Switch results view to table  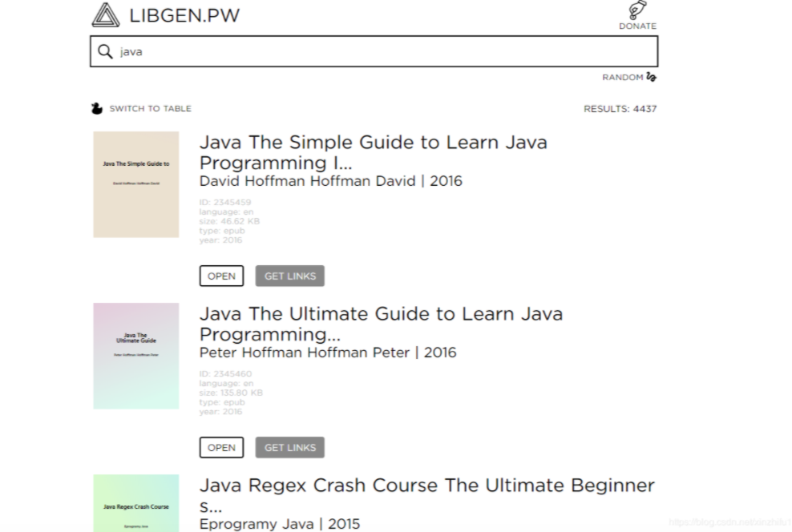tap(150, 108)
